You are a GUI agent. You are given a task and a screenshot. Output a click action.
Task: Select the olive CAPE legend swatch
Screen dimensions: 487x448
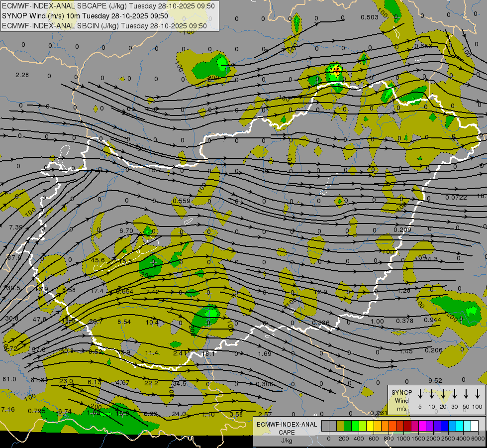[x=340, y=426]
